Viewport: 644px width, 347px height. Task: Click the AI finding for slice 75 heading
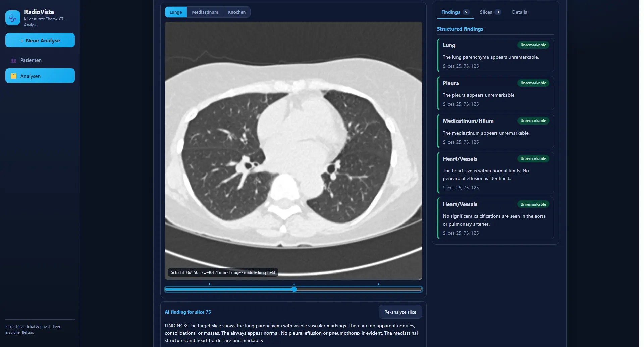[x=188, y=312]
